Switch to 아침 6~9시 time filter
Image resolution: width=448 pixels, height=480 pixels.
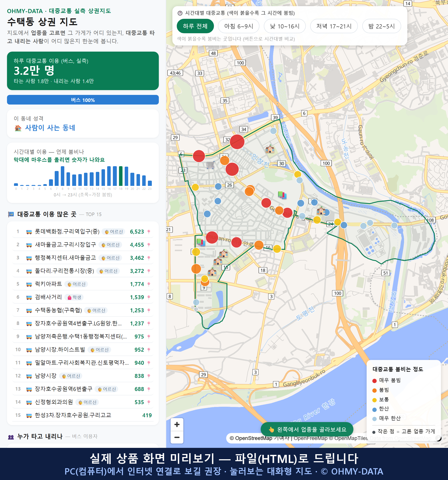[x=239, y=26]
